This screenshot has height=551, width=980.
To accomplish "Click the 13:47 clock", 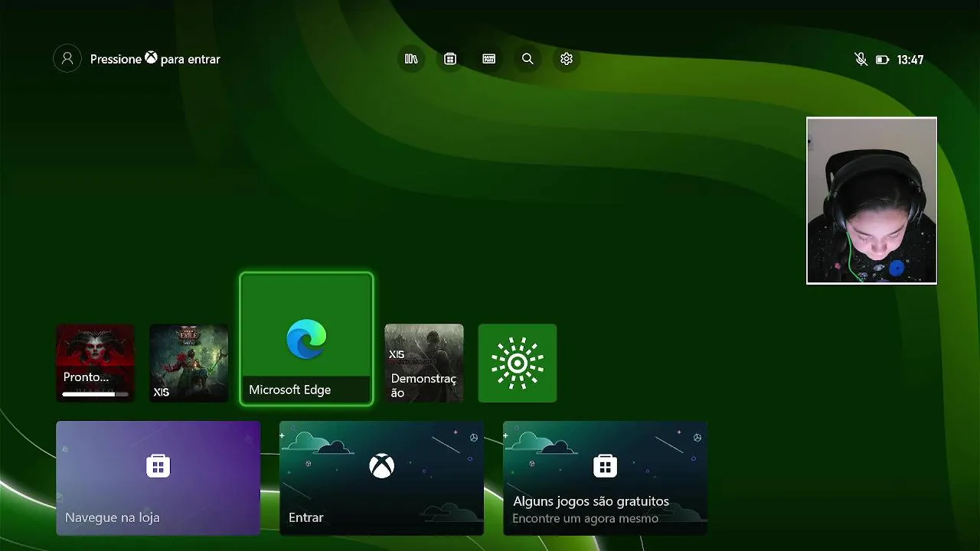I will pyautogui.click(x=910, y=60).
